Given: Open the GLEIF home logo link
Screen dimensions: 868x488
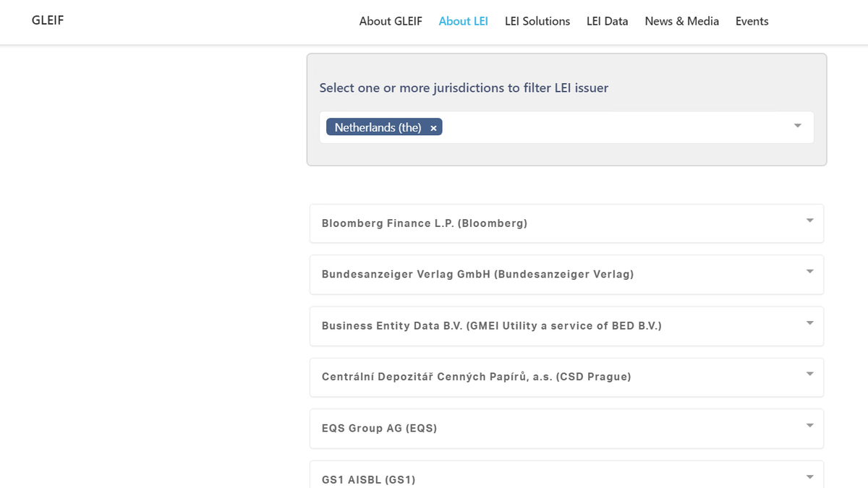Looking at the screenshot, I should pyautogui.click(x=48, y=20).
